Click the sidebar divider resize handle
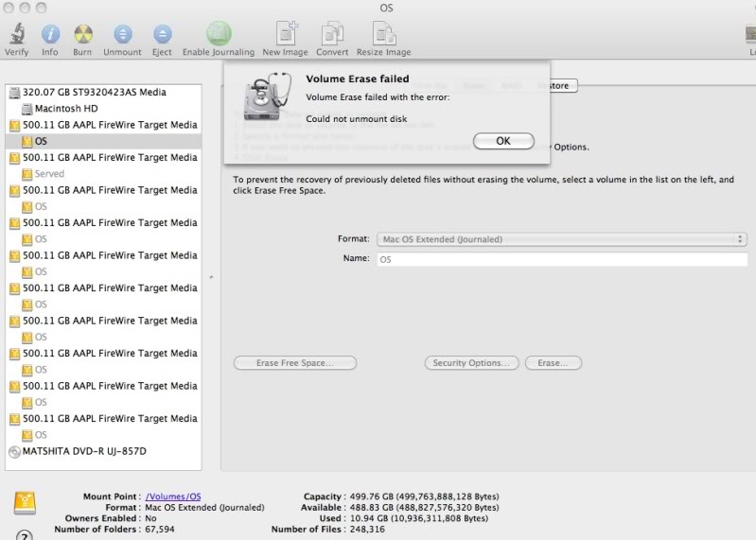 [211, 277]
